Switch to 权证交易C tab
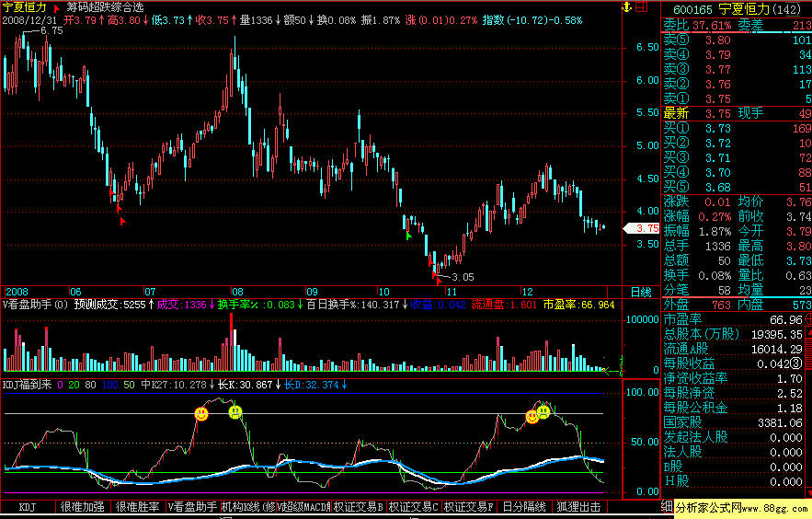The width and height of the screenshot is (812, 519). point(413,507)
